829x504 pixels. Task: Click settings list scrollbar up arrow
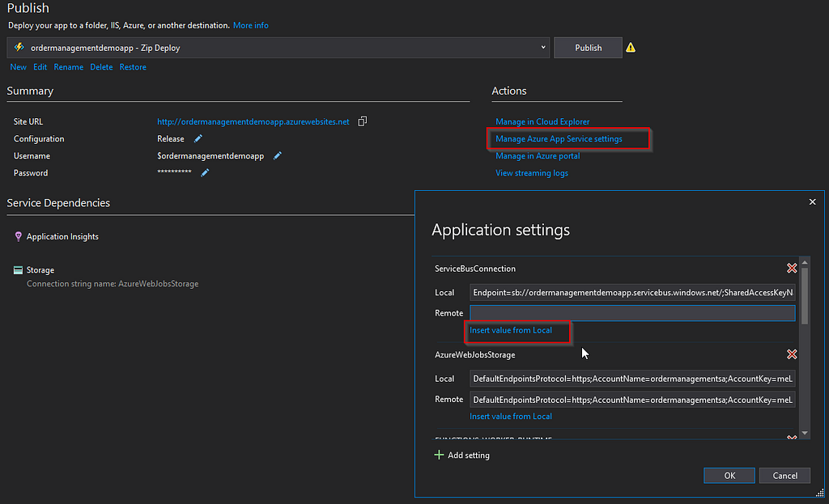click(x=805, y=262)
